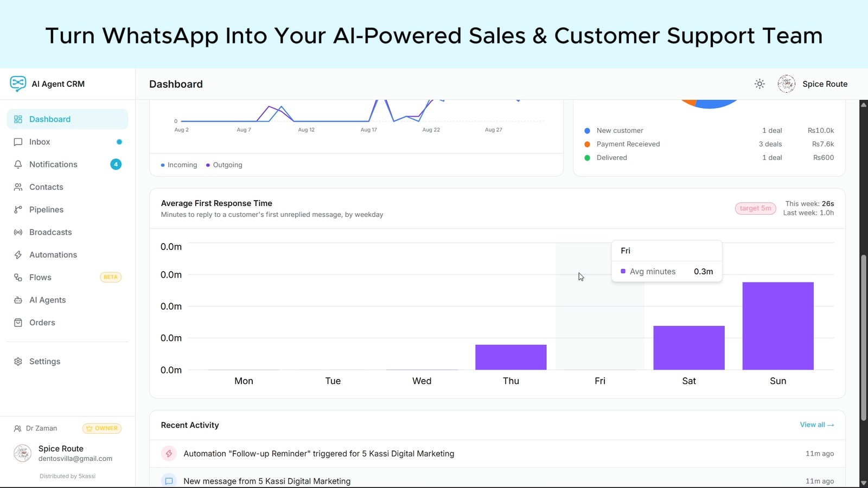Click the AI Agent CRM logo icon

(18, 84)
